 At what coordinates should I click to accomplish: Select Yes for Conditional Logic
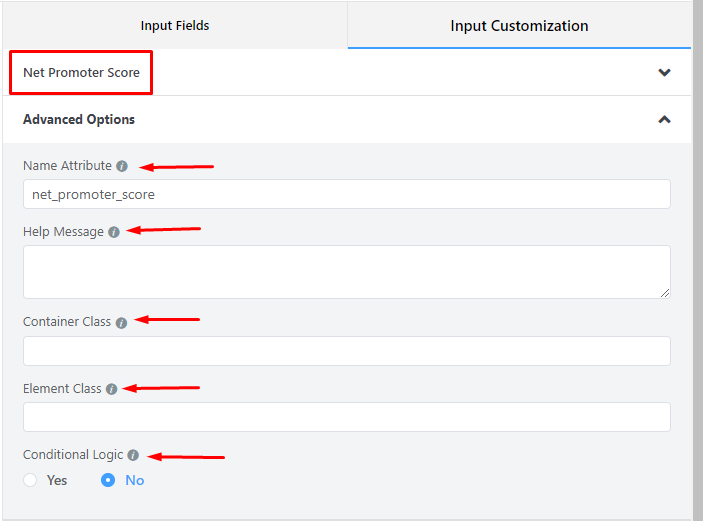tap(30, 480)
